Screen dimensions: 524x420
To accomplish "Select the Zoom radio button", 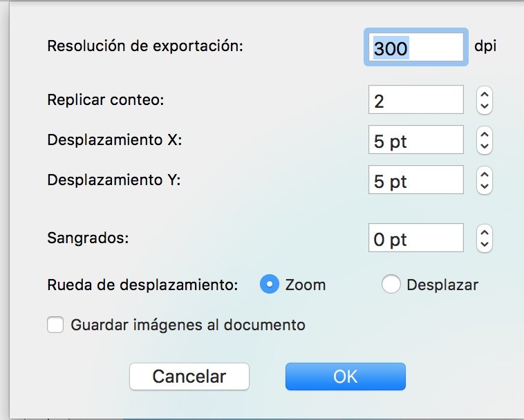I will click(x=270, y=284).
